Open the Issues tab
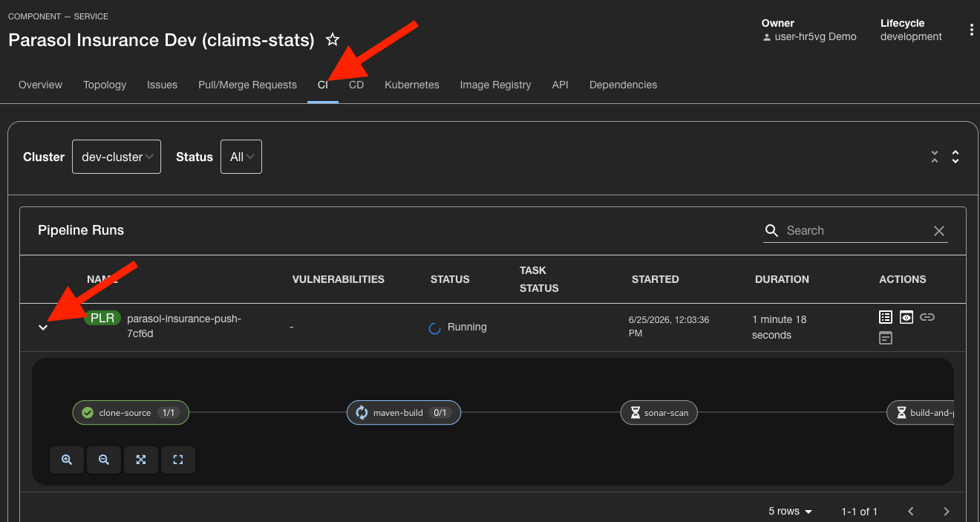980x522 pixels. [162, 85]
